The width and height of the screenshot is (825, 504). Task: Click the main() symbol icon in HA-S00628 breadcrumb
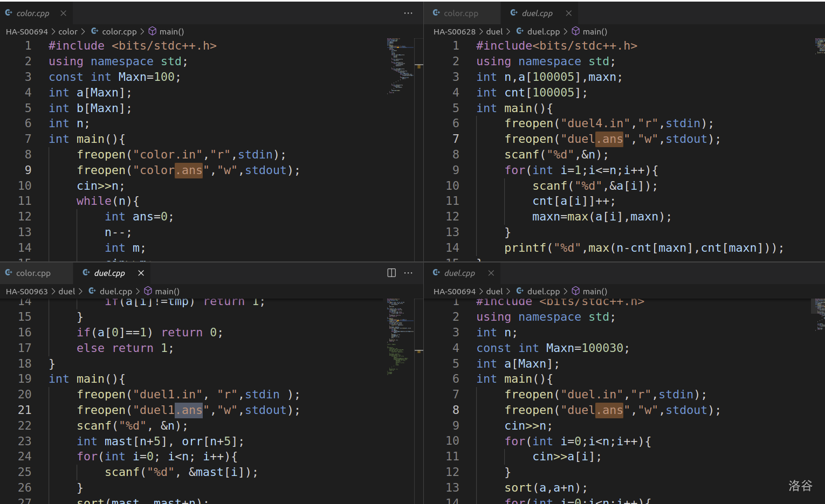pos(576,31)
